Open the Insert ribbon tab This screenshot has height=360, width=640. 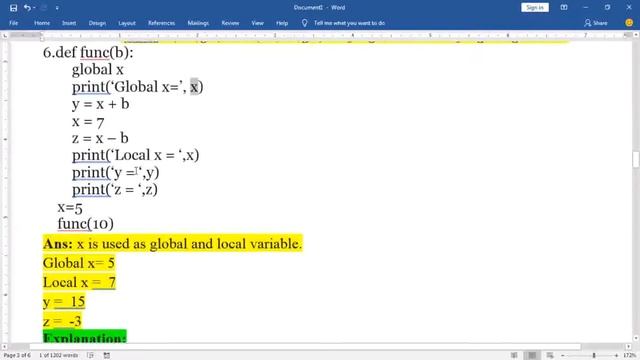coord(69,23)
